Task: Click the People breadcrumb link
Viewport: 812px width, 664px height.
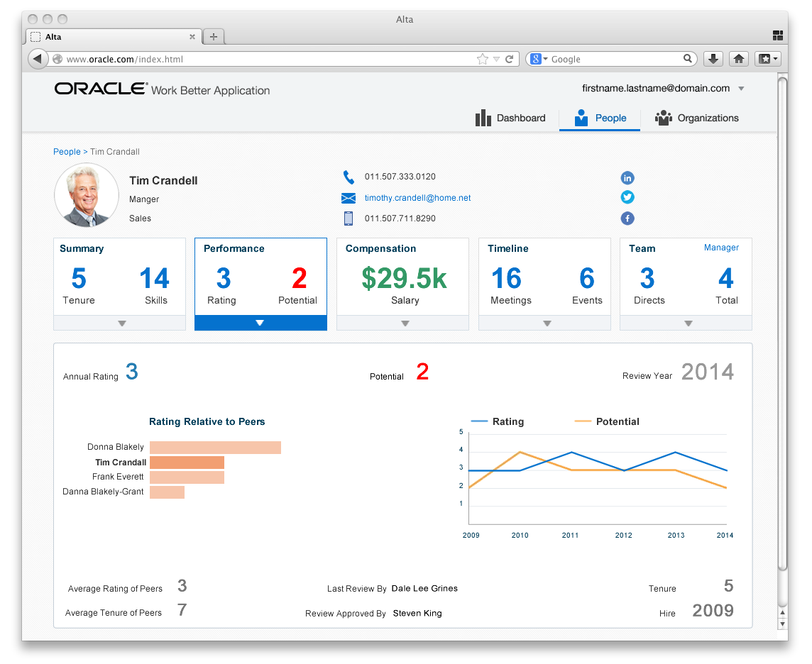Action: click(x=67, y=152)
